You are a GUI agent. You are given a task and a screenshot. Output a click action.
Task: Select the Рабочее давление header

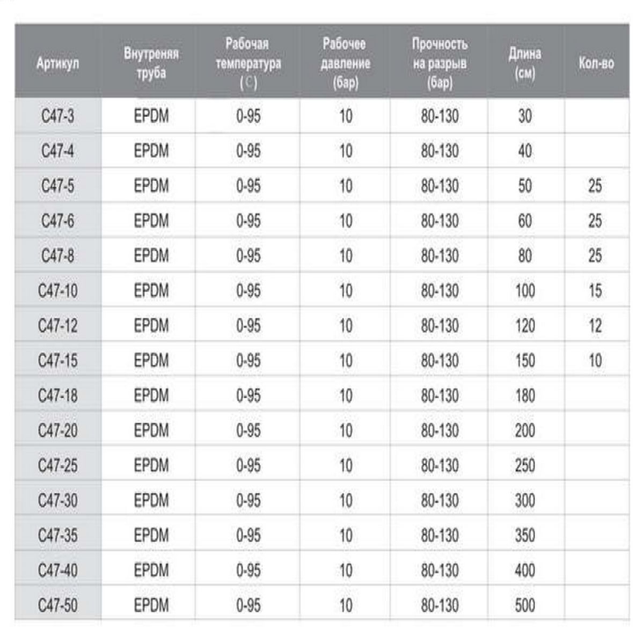pos(345,63)
